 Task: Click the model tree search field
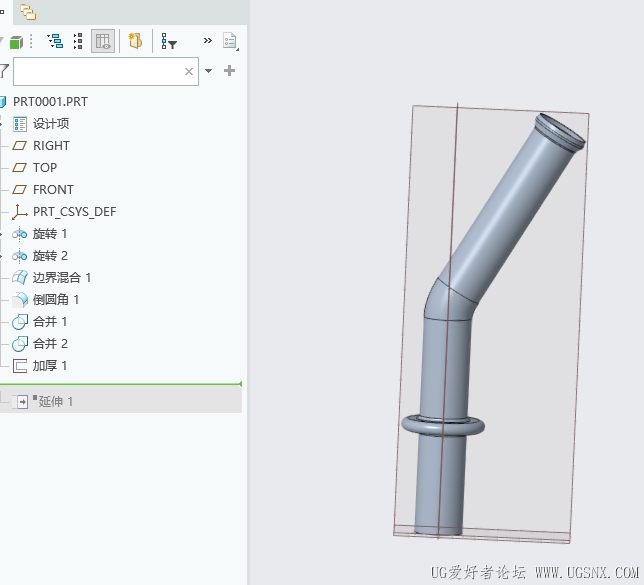click(106, 71)
